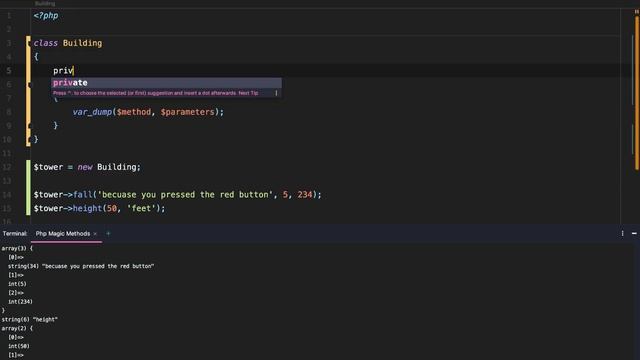Click the Building class name on line 3
The height and width of the screenshot is (360, 640).
point(82,43)
